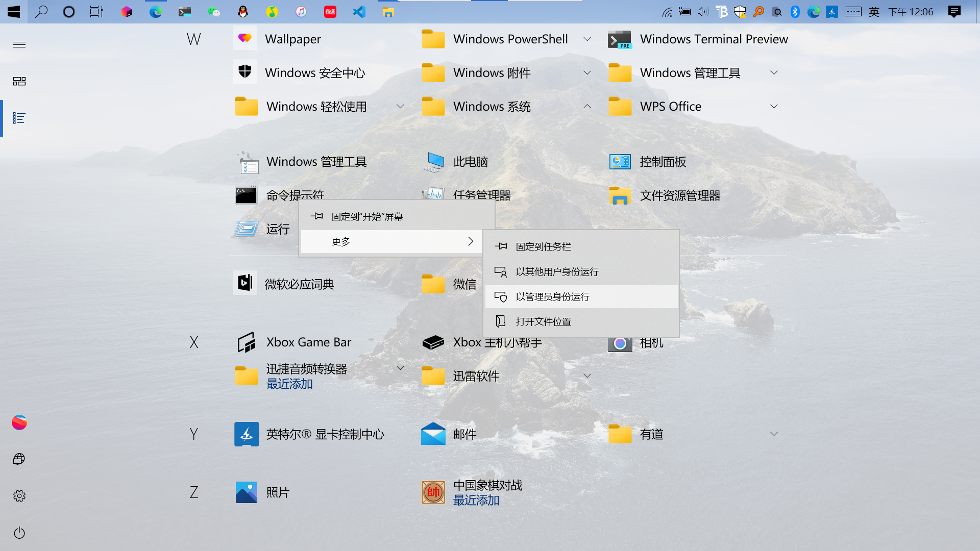Switch to pinned tiles view icon
Viewport: 980px width, 551px height.
point(19,82)
